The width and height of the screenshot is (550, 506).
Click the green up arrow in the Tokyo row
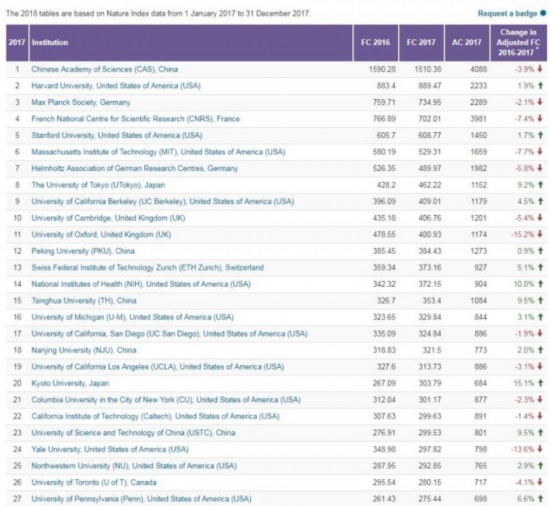pyautogui.click(x=540, y=184)
